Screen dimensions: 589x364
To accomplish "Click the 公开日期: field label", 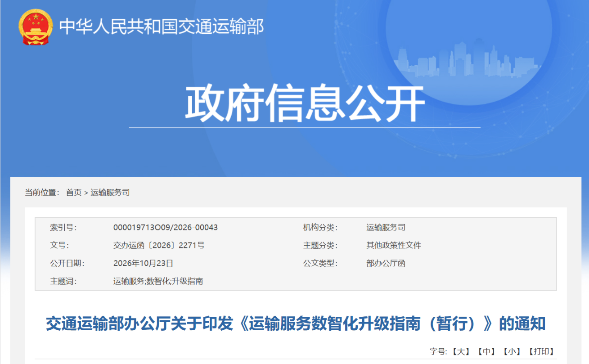I will point(67,264).
